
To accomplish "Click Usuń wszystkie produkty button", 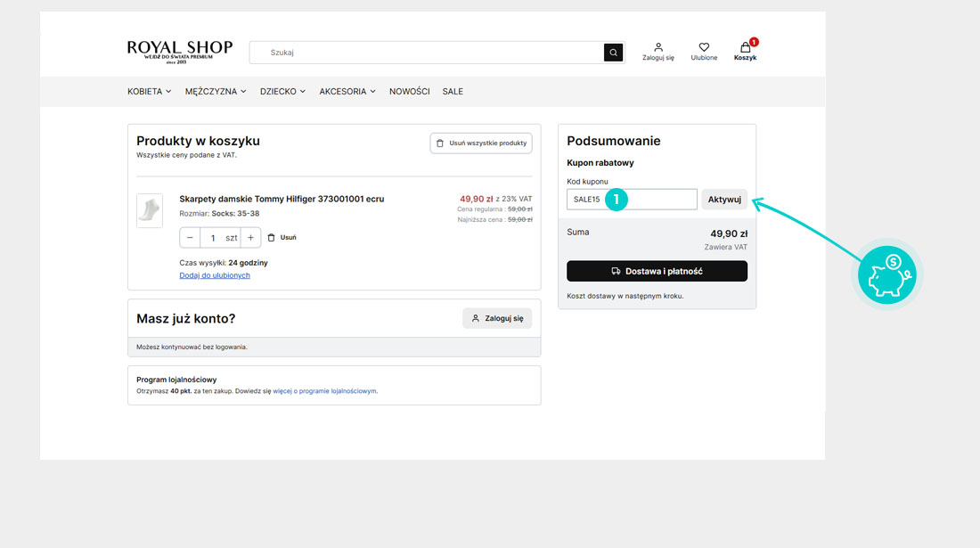I will click(480, 143).
